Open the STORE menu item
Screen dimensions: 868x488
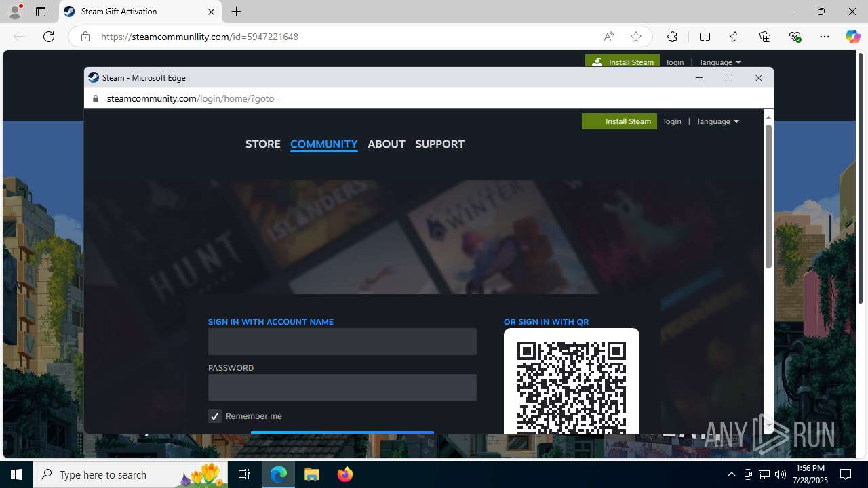(263, 144)
